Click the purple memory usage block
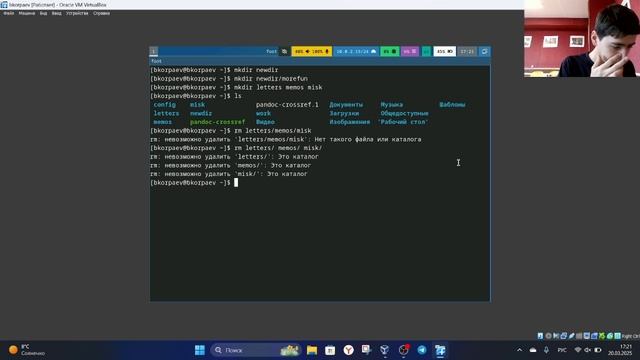 410,51
